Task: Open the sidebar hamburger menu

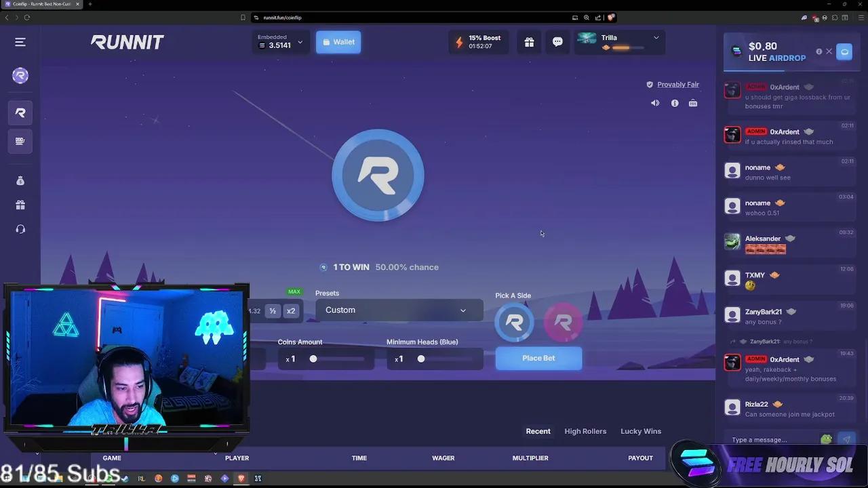Action: click(20, 42)
